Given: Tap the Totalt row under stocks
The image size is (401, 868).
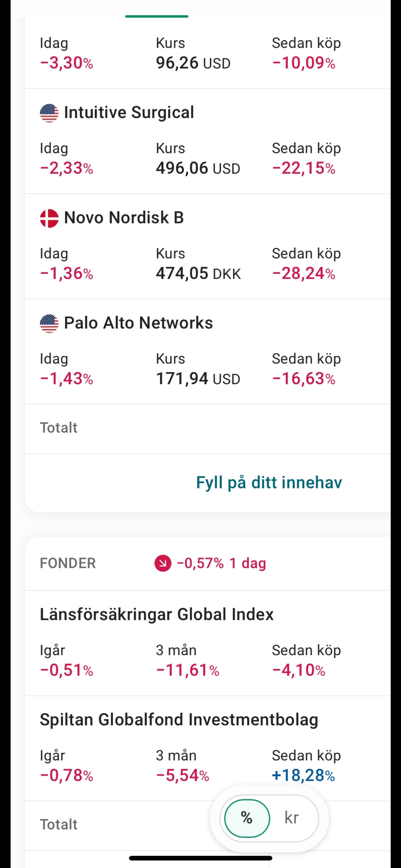Looking at the screenshot, I should tap(59, 428).
